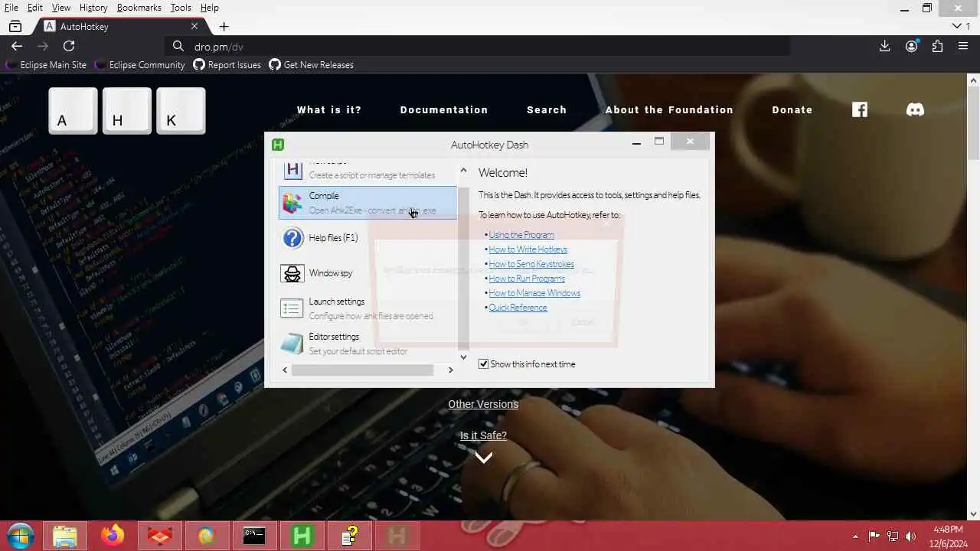Click the Help files question mark icon
Screen dimensions: 980x551
point(292,238)
